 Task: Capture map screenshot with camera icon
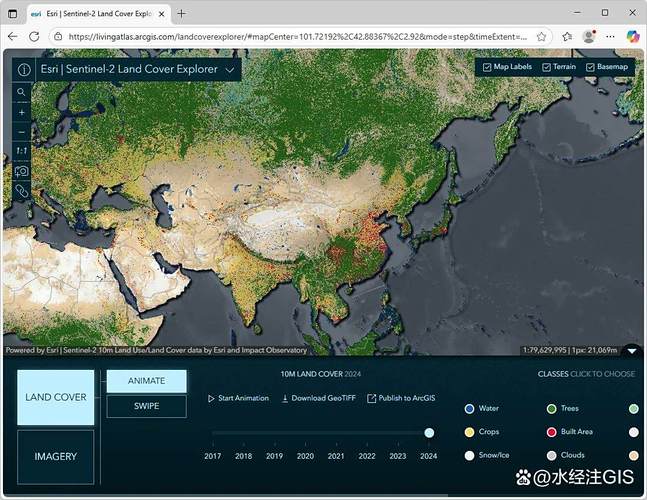[21, 171]
